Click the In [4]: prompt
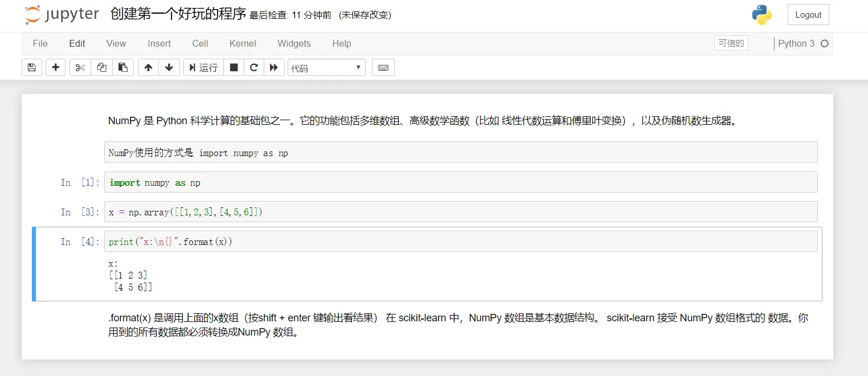The height and width of the screenshot is (376, 868). [80, 242]
